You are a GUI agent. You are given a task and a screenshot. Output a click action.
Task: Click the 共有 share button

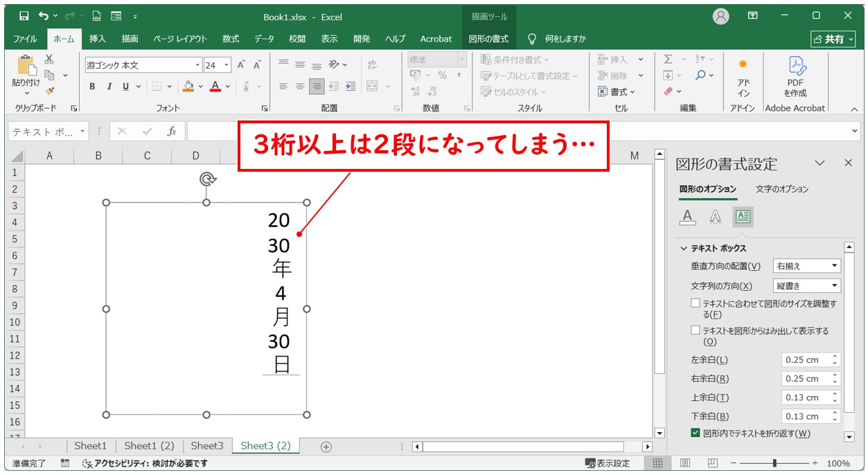pyautogui.click(x=834, y=39)
